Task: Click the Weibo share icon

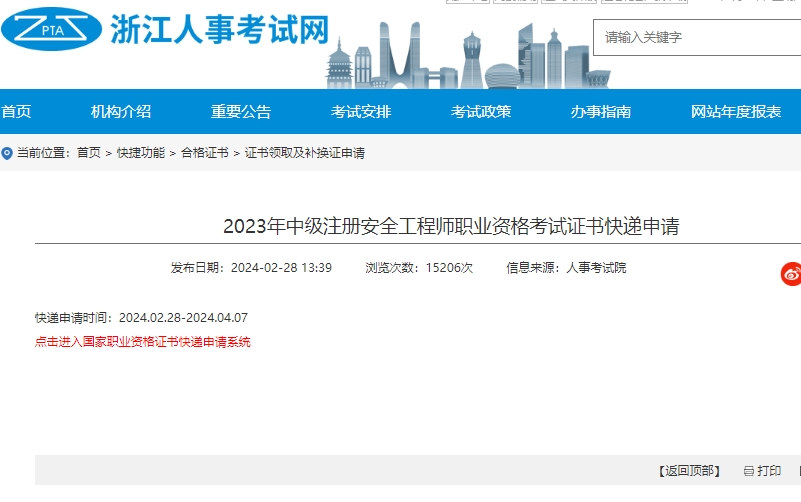Action: tap(791, 274)
